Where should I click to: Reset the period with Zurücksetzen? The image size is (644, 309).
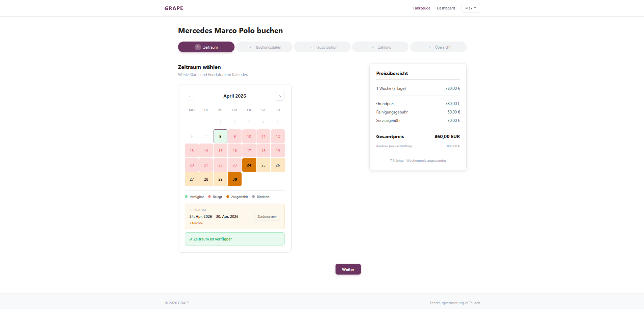267,217
